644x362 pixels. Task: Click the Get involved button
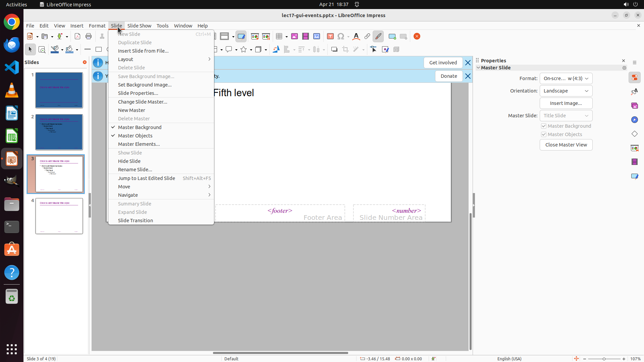click(443, 63)
